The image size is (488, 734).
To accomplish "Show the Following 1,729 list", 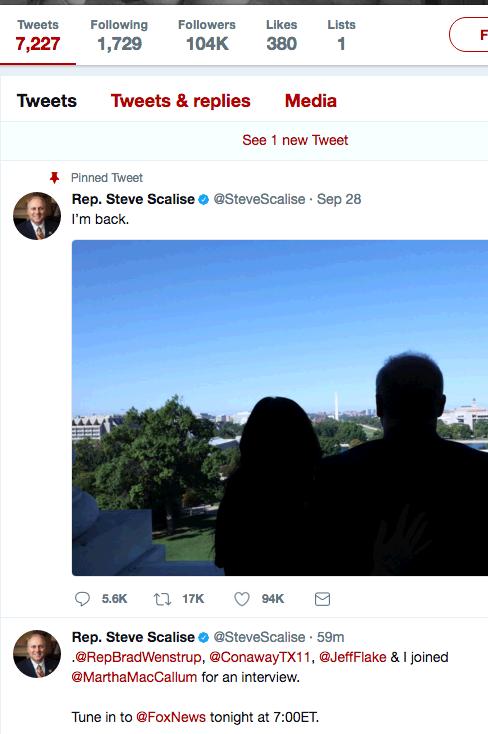I will [119, 36].
